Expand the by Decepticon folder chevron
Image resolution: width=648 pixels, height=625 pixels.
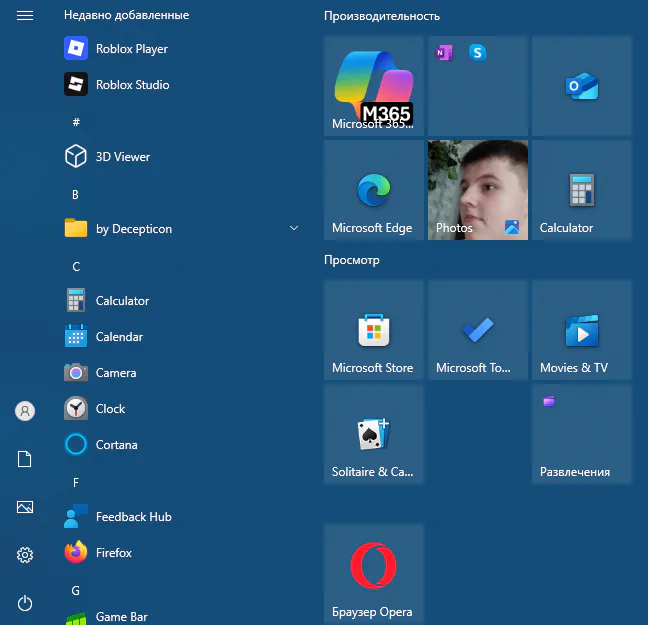click(294, 228)
